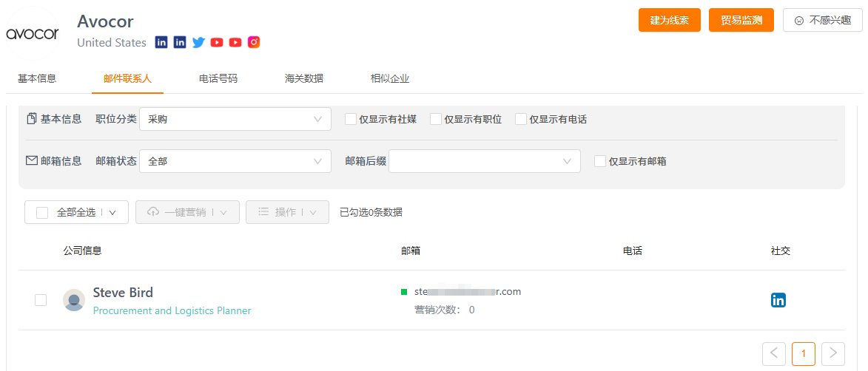This screenshot has height=371, width=868.
Task: Click the 已勾选0条数据 status text
Action: tap(371, 212)
